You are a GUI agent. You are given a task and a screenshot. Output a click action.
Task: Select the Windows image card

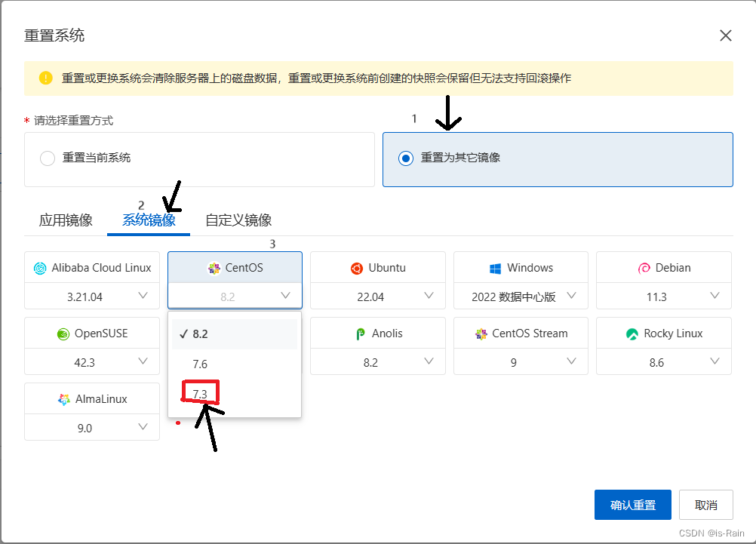pos(521,268)
